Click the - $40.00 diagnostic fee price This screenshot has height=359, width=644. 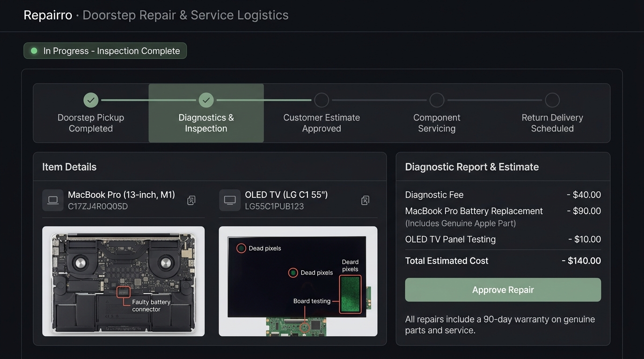[x=584, y=195]
